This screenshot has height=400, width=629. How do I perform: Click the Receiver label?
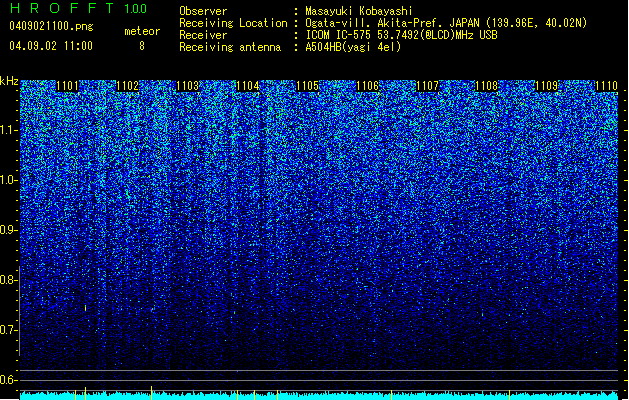pos(203,35)
